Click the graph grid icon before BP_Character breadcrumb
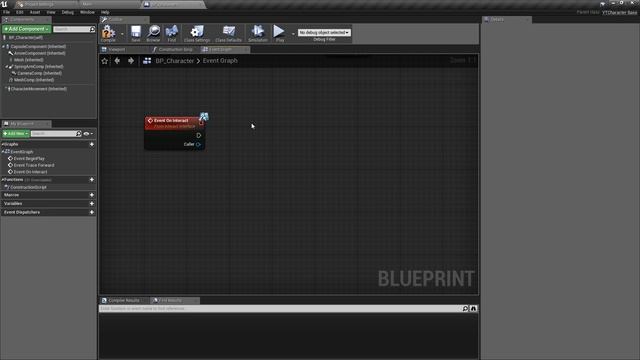Viewport: 640px width, 360px height. (147, 61)
